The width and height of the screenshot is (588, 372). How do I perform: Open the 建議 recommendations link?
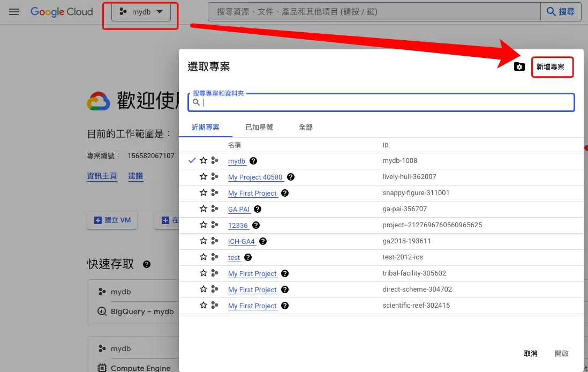pos(135,176)
